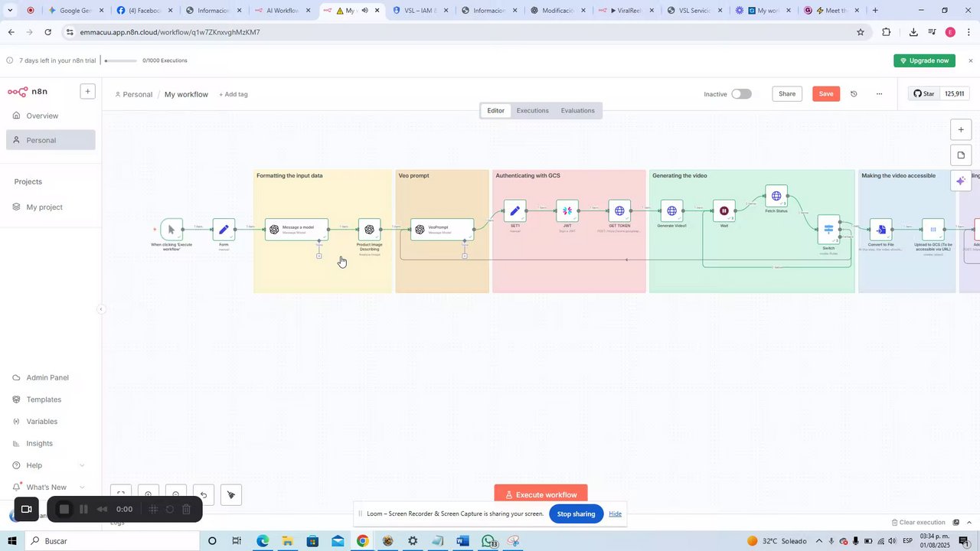Toggle the workflow Inactive switch
This screenshot has width=980, height=551.
tap(741, 94)
